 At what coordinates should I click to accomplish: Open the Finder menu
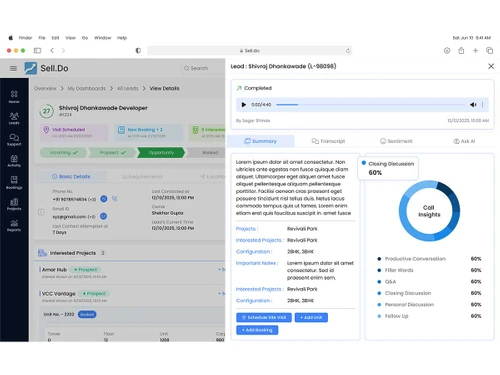25,38
